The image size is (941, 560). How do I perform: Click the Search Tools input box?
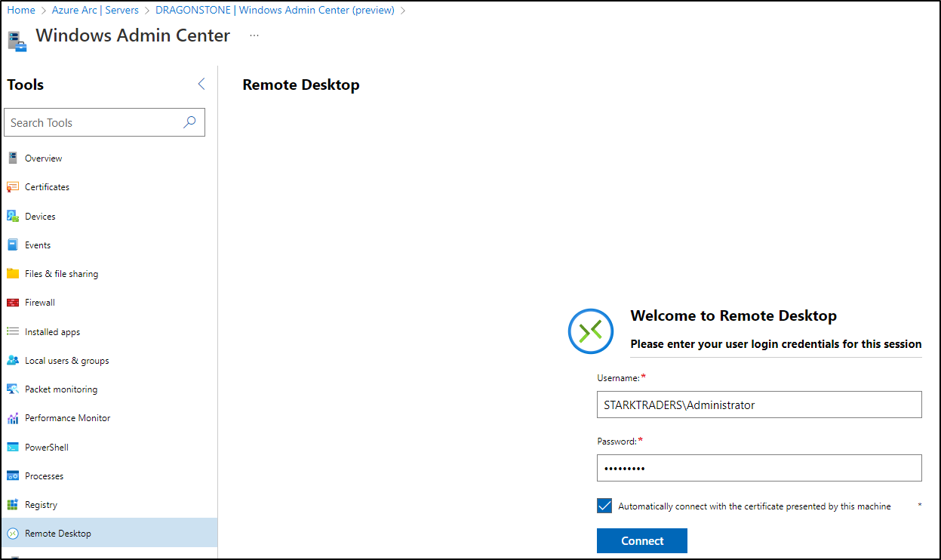pyautogui.click(x=104, y=122)
